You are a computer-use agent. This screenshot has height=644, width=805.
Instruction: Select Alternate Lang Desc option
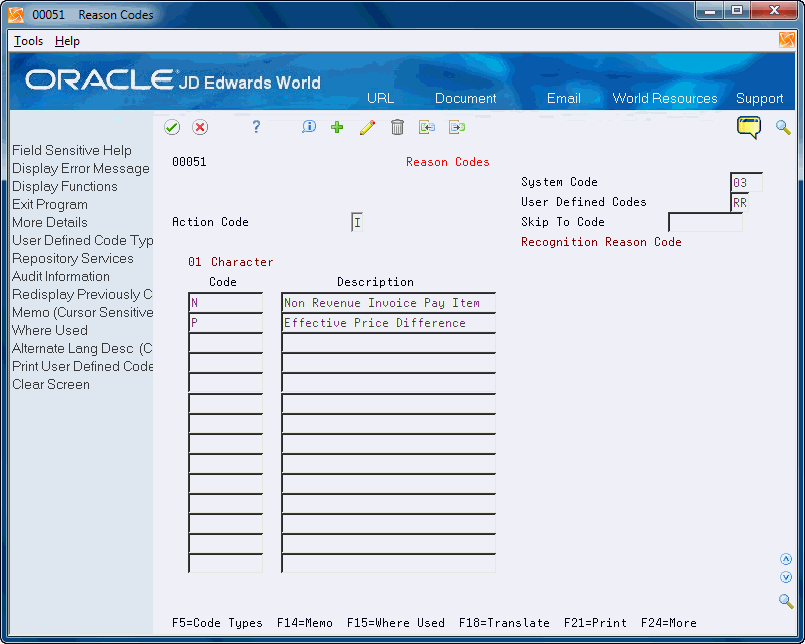(82, 348)
